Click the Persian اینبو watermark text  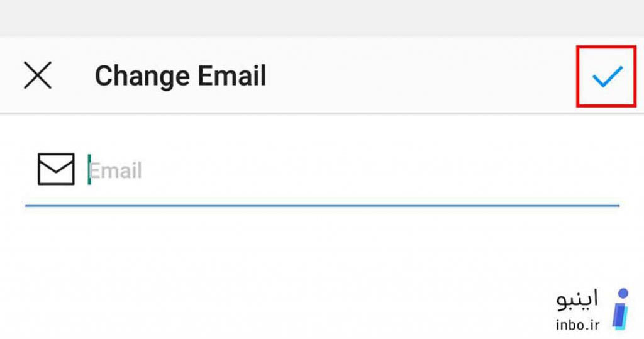click(577, 301)
